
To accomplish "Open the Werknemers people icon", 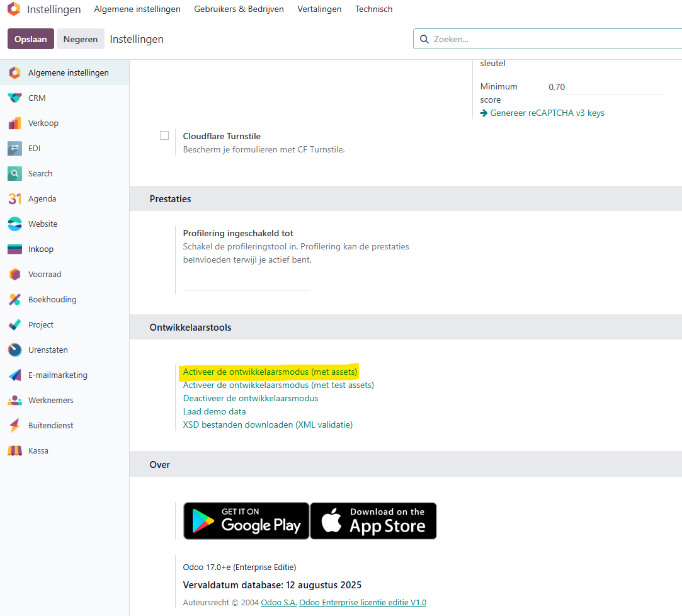I will (x=14, y=400).
